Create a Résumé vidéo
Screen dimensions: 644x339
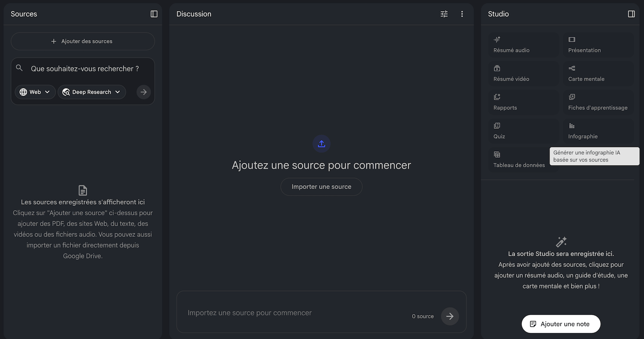(x=523, y=74)
